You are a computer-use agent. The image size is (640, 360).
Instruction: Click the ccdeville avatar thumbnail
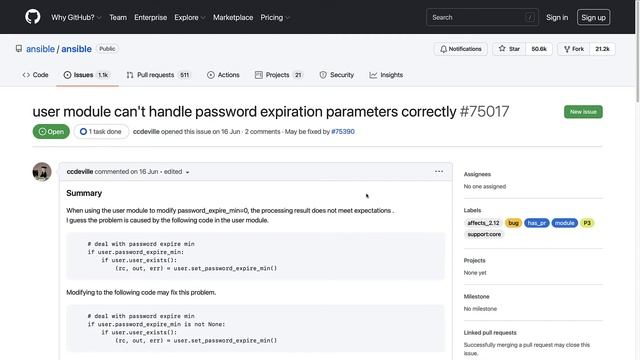(42, 171)
